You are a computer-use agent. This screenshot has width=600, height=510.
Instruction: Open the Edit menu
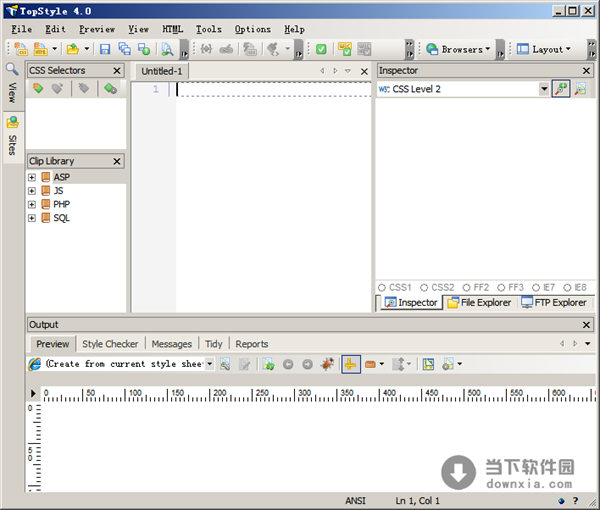(x=55, y=29)
